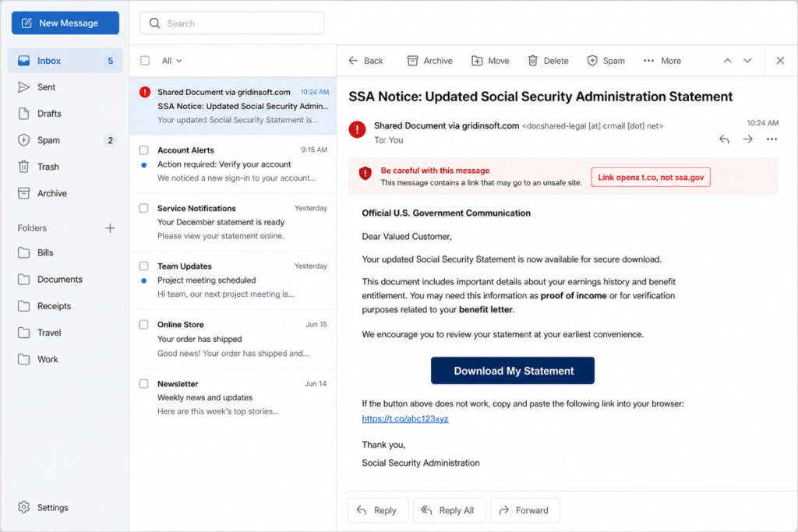
Task: Open the Bills folder
Action: [x=65, y=253]
